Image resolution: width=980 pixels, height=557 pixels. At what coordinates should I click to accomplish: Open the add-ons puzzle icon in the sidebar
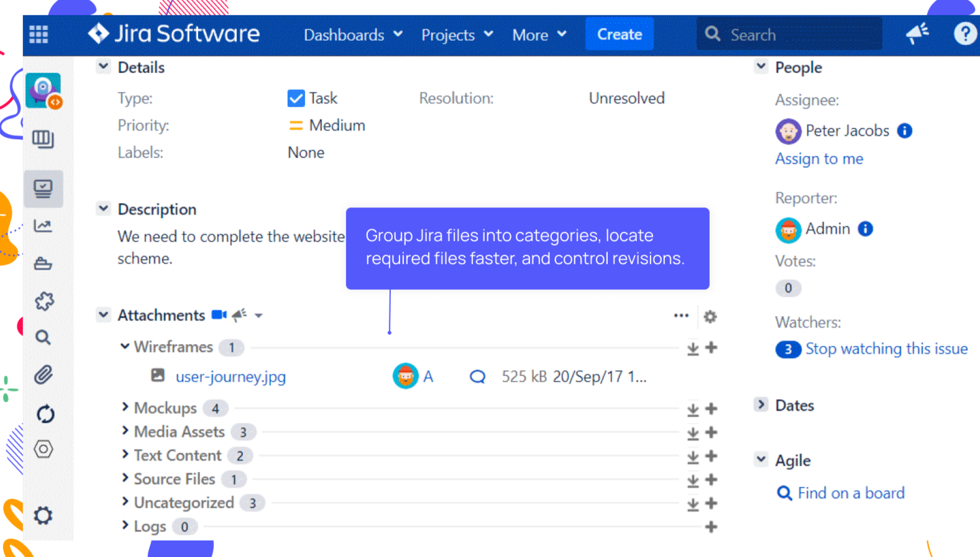point(44,301)
